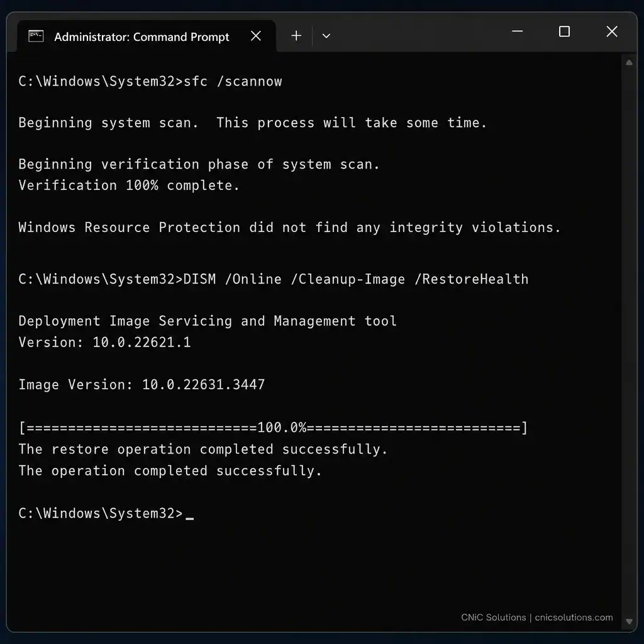Click 'The operation completed successfully.' line

point(170,470)
